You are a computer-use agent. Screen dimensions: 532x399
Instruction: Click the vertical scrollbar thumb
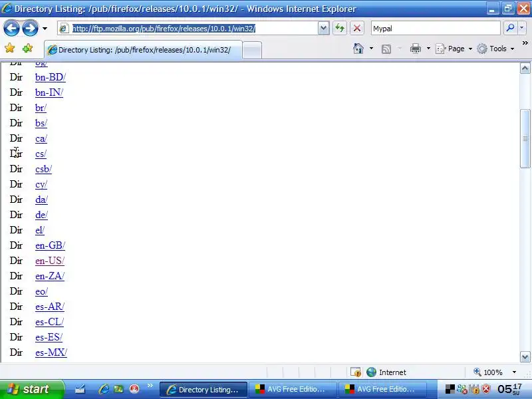tap(525, 138)
